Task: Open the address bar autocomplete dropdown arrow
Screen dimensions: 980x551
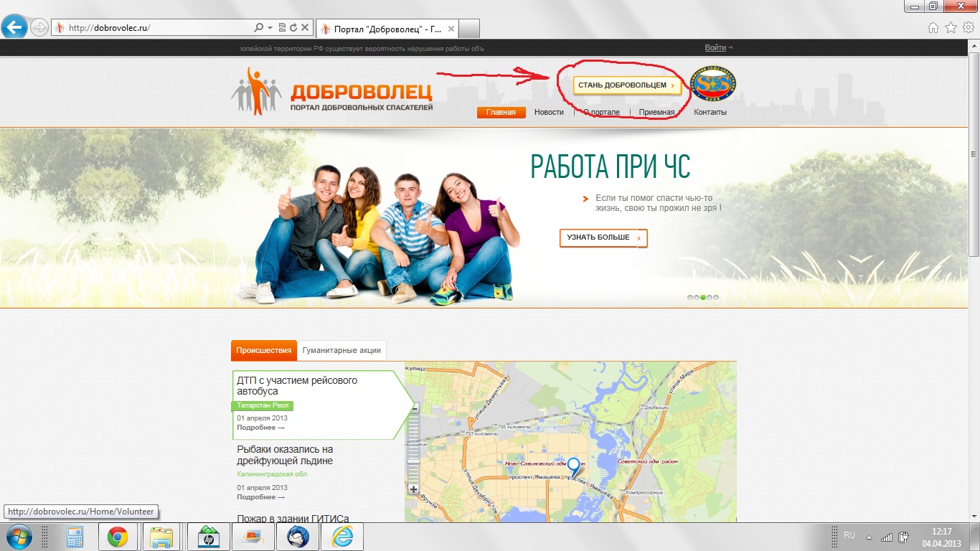Action: click(270, 28)
